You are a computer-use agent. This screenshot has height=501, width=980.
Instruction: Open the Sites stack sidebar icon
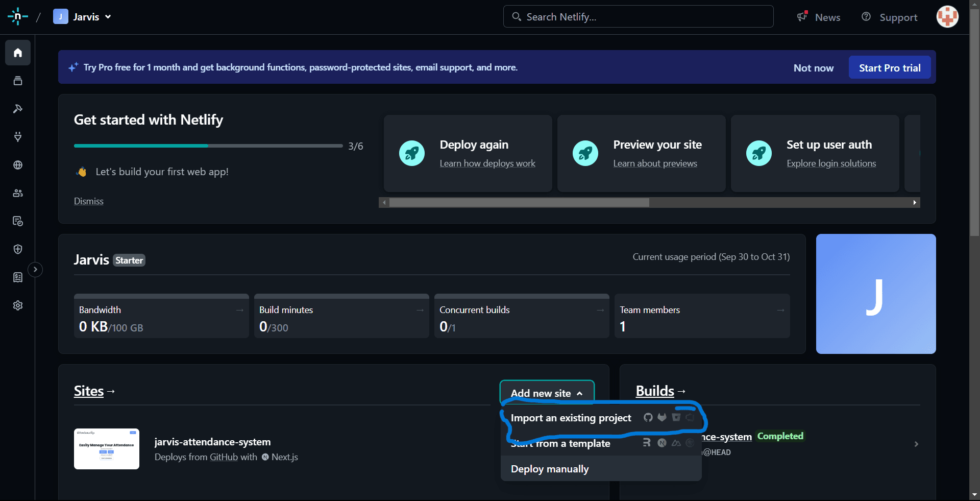[18, 81]
